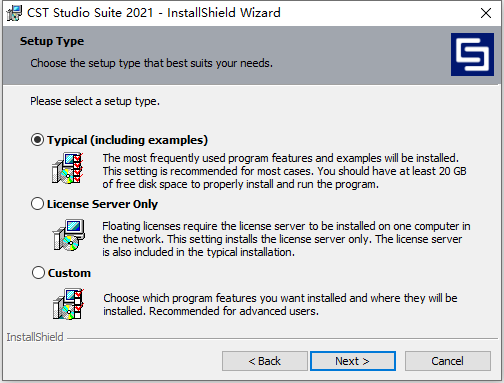
Task: Click the License Server Only computer icon
Action: click(x=69, y=235)
